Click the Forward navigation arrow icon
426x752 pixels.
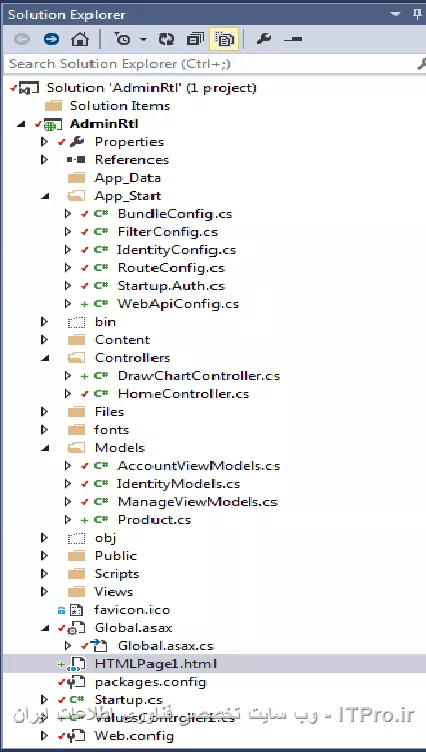[51, 39]
